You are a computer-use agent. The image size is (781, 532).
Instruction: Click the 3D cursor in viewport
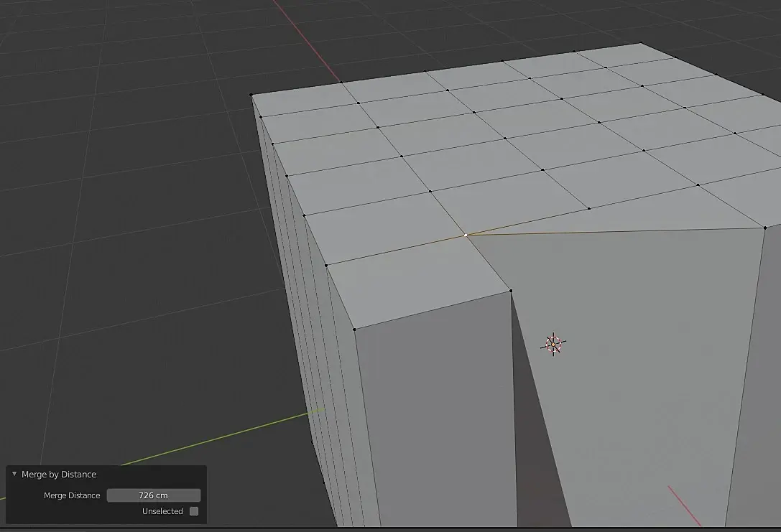553,345
